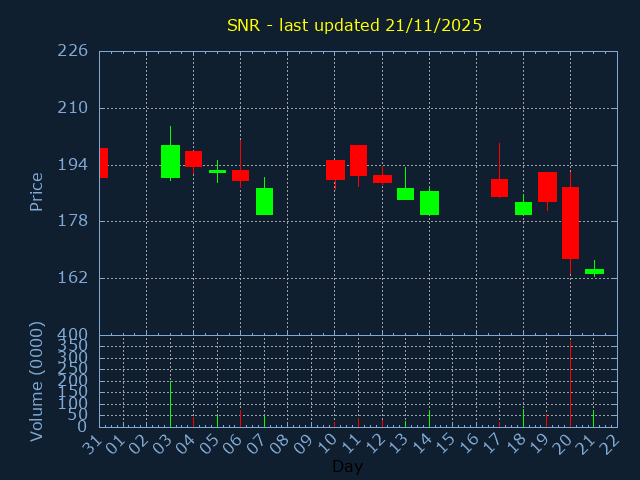640x480 pixels.
Task: Click the red candlestick on day 04
Action: point(193,159)
